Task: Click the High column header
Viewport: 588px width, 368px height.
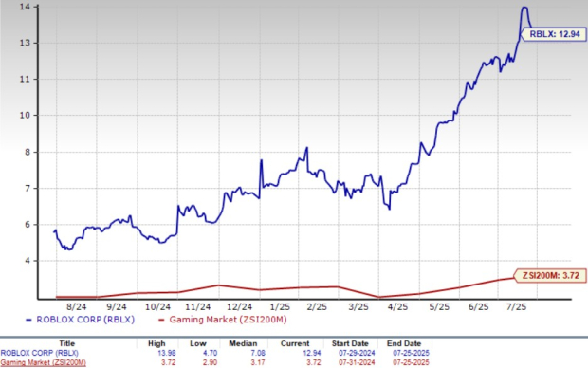Action: [156, 343]
